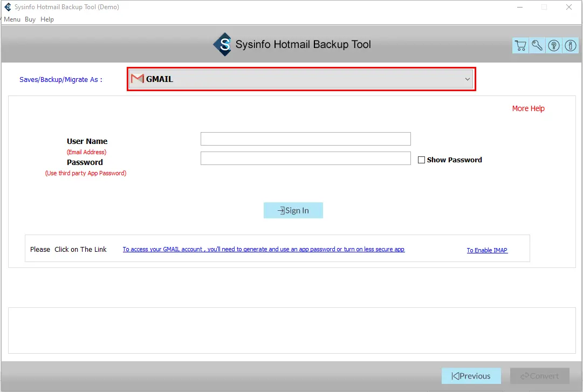Click the Sign In button

tap(293, 210)
